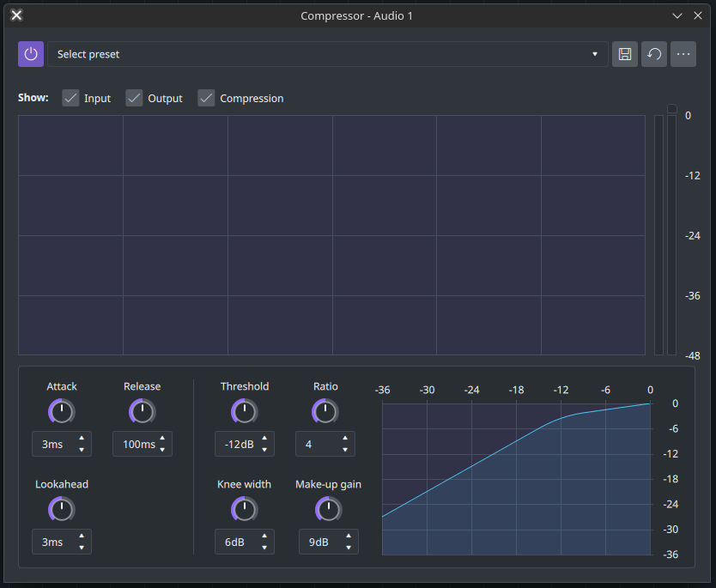Image resolution: width=716 pixels, height=588 pixels.
Task: Uncheck the Compression display checkbox
Action: point(206,98)
